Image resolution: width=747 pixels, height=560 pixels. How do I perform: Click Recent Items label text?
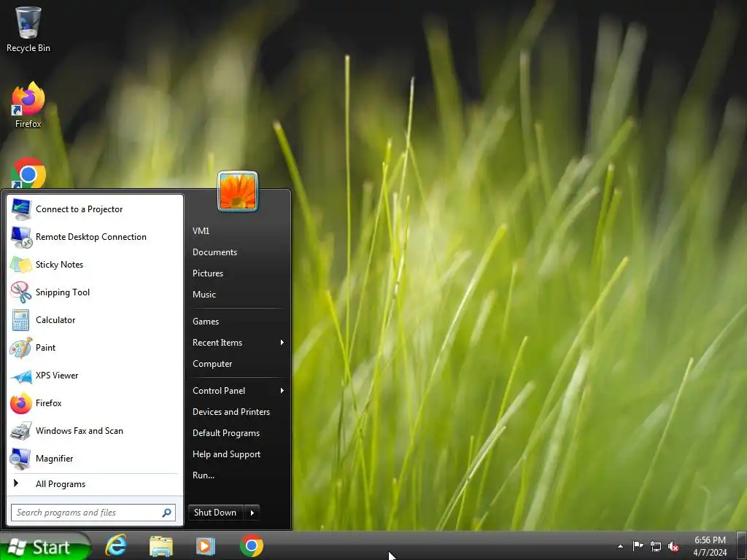pos(217,343)
